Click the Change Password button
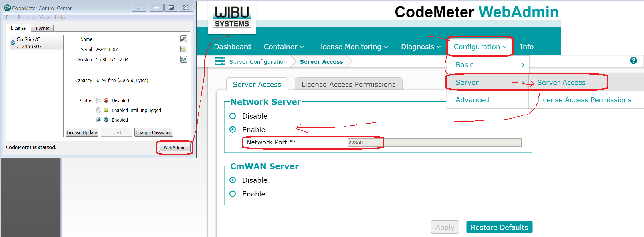The height and width of the screenshot is (237, 644). click(x=153, y=132)
